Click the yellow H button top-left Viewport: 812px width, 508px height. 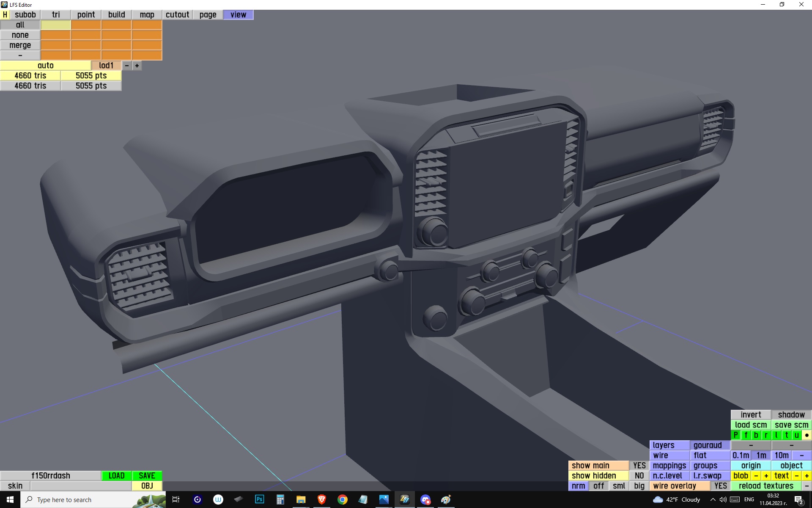(5, 15)
